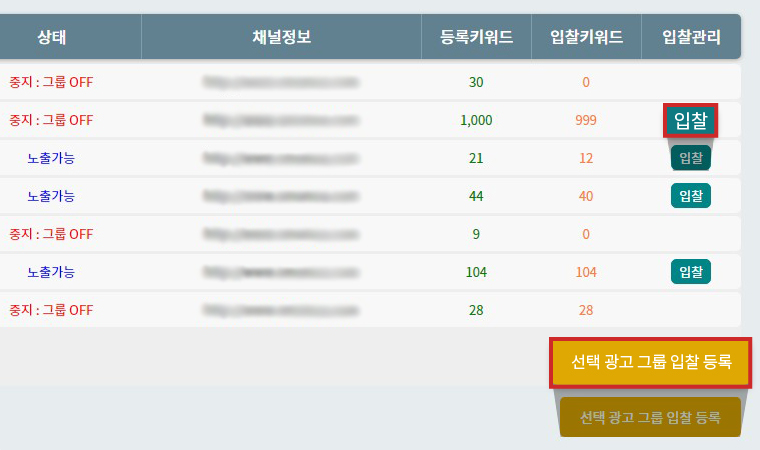Click the highlighted 선택 광고 그룹 입찰 등록 button
The image size is (760, 450).
[651, 362]
